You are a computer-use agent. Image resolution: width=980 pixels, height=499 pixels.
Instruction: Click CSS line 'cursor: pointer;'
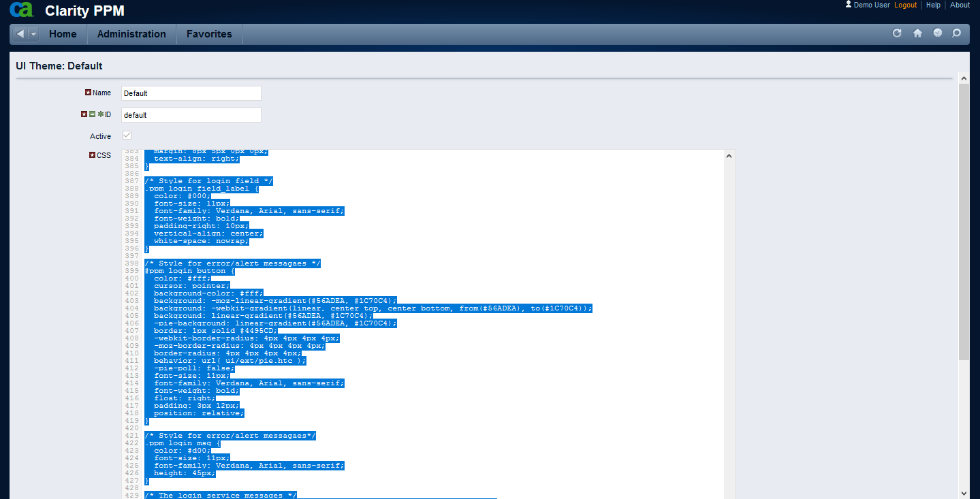coord(192,286)
